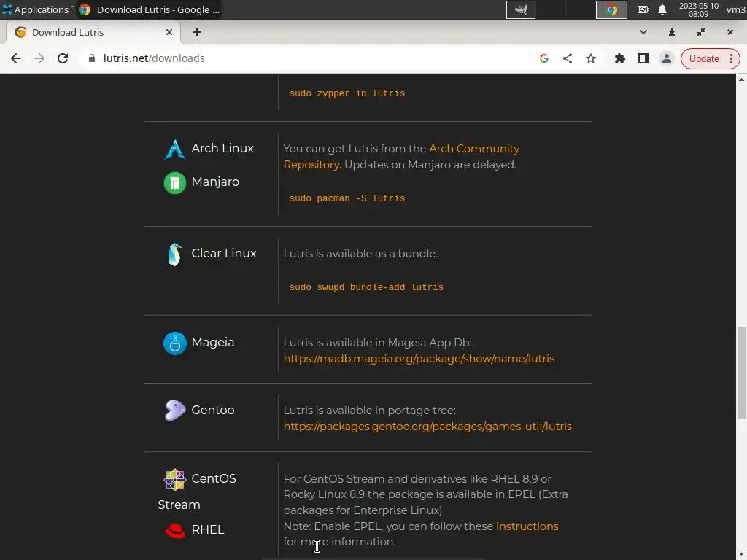
Task: Click the Manjaro logo icon
Action: point(175,183)
